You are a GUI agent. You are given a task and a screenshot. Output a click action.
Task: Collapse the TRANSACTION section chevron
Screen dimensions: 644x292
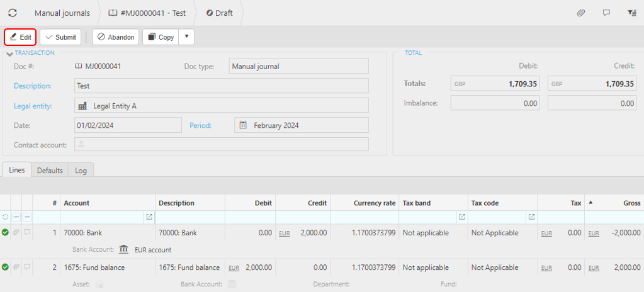point(10,54)
